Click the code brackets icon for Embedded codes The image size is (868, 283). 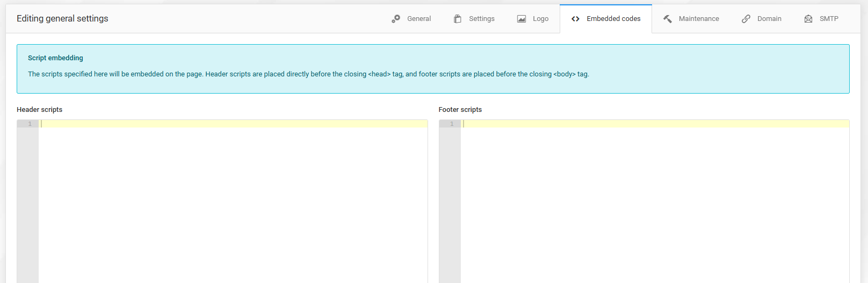575,19
